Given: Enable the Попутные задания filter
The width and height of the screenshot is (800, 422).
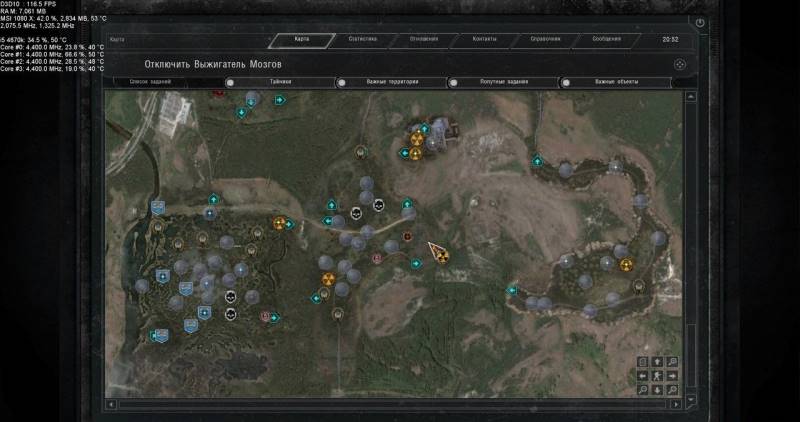Looking at the screenshot, I should pos(505,82).
